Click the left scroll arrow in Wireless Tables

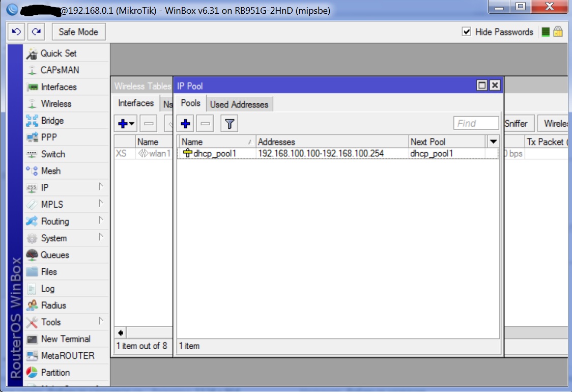click(x=121, y=332)
